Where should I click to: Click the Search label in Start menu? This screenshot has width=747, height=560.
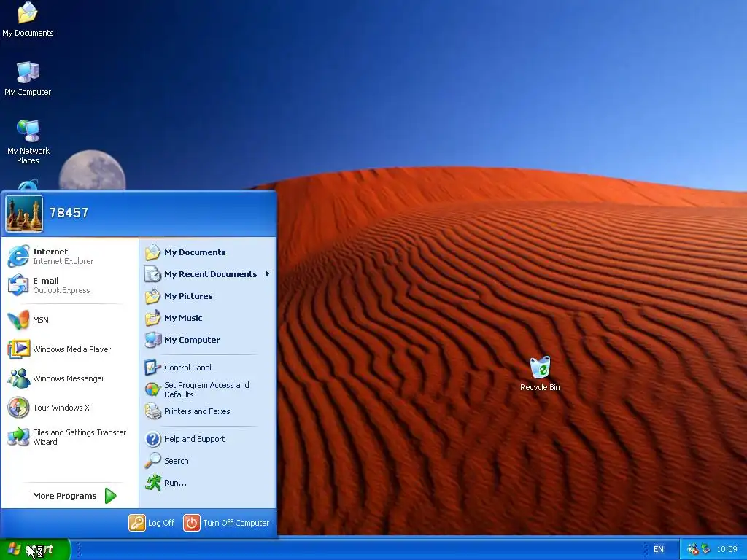click(177, 461)
